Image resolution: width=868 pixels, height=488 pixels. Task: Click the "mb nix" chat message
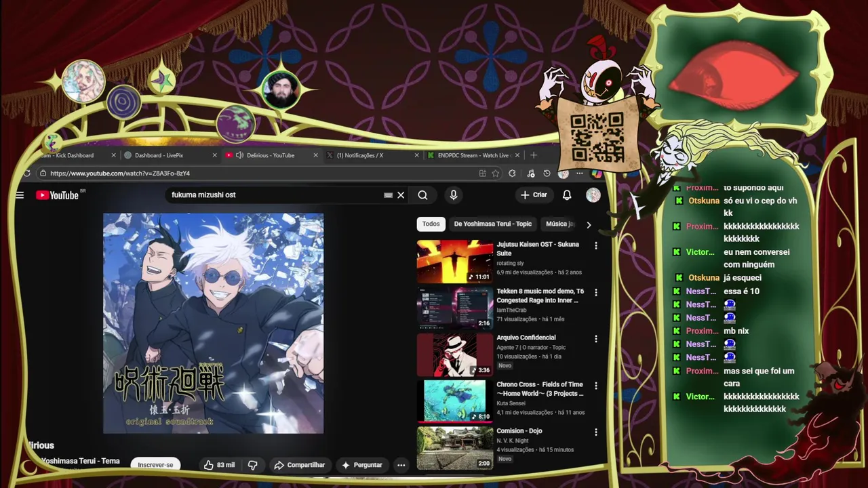pos(736,331)
